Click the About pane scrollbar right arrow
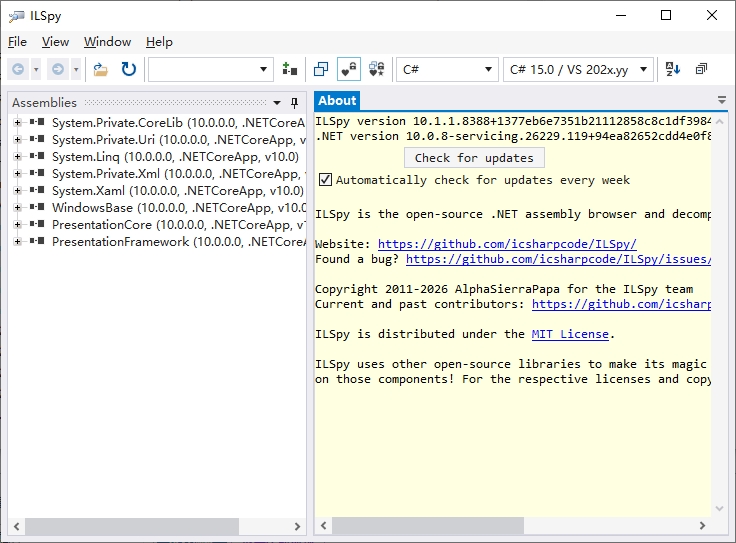This screenshot has width=736, height=543. pyautogui.click(x=702, y=526)
